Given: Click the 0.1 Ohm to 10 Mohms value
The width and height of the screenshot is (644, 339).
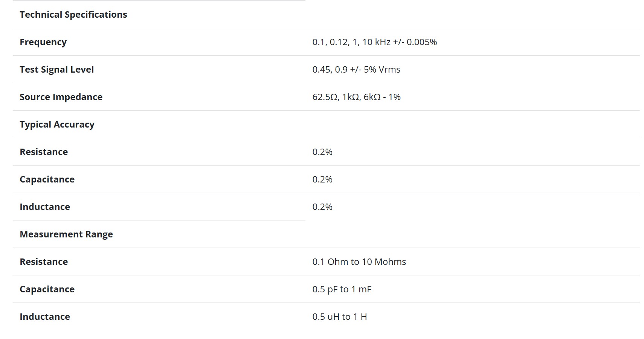Looking at the screenshot, I should pos(359,262).
